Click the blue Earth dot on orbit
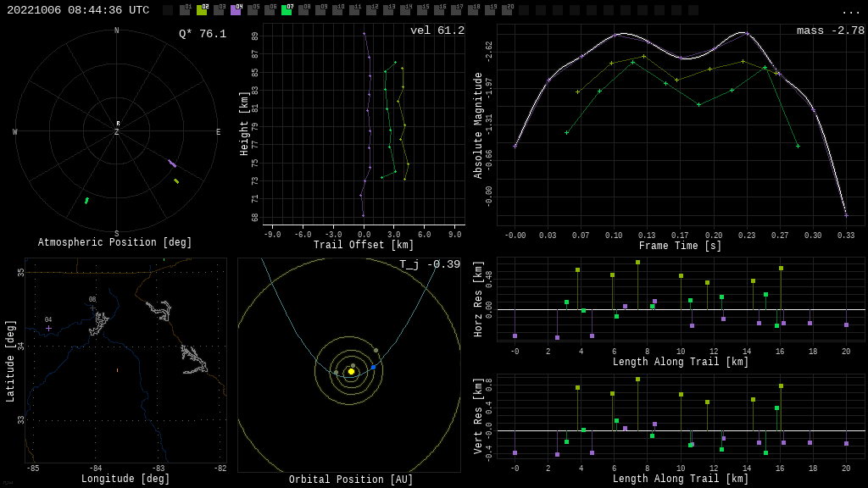This screenshot has height=488, width=868. point(373,367)
